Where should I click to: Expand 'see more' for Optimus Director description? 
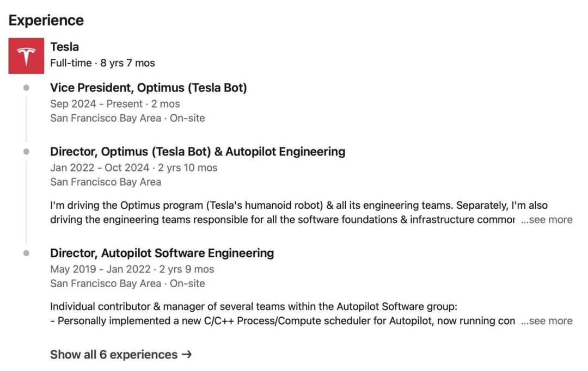click(x=547, y=220)
